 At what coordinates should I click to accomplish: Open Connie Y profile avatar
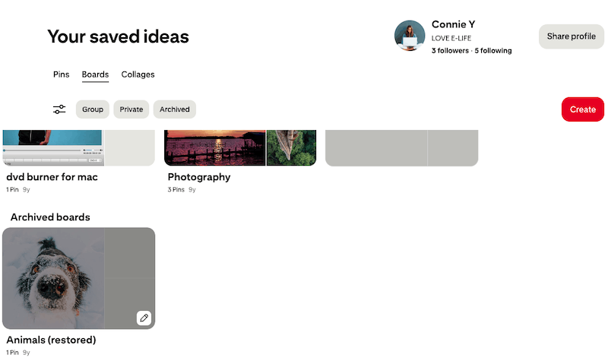pos(410,36)
